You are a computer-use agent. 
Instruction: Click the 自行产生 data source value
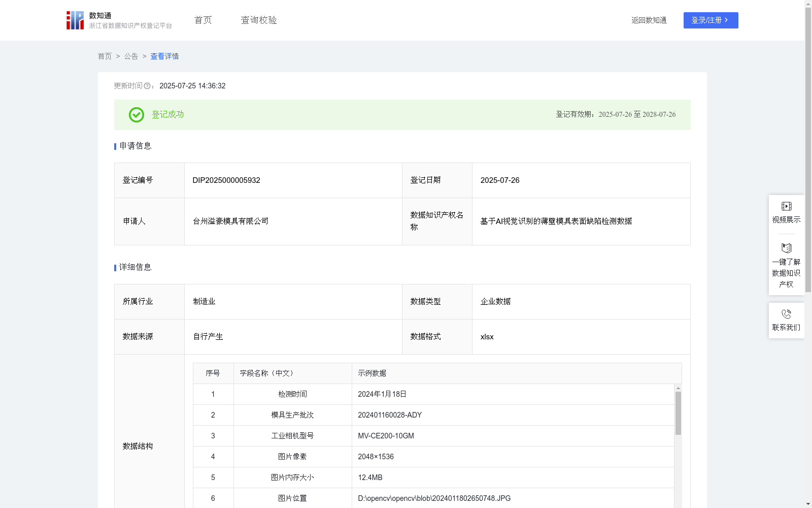(208, 337)
